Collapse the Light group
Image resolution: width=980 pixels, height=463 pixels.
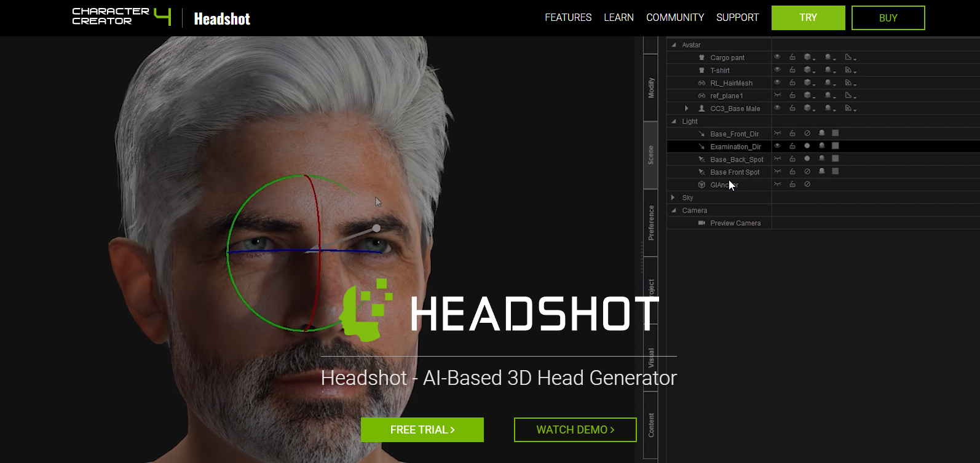pyautogui.click(x=674, y=122)
